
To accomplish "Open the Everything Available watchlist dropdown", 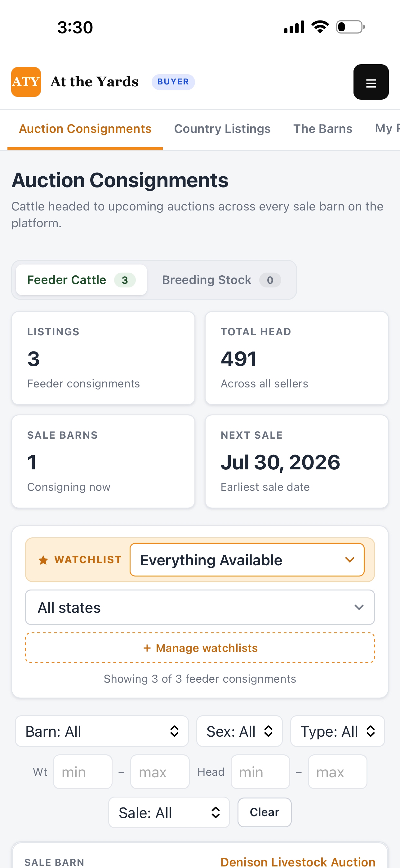I will (x=247, y=560).
